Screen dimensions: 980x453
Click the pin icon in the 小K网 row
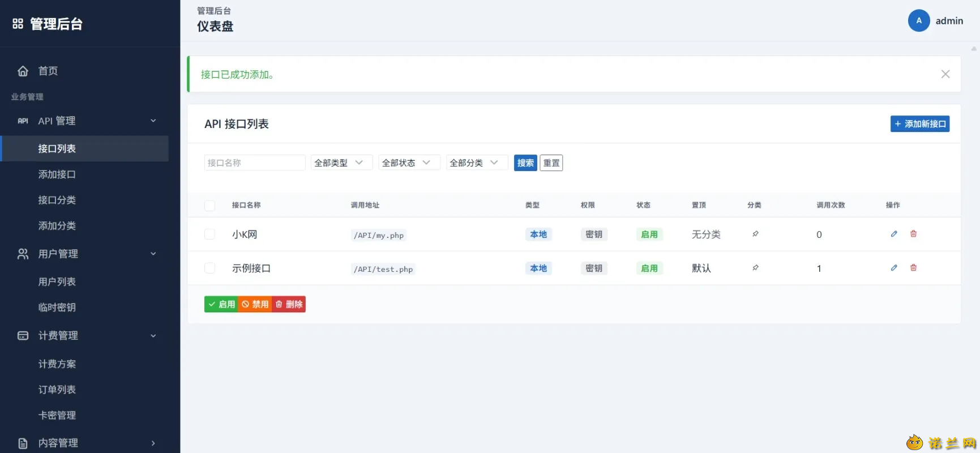point(755,234)
